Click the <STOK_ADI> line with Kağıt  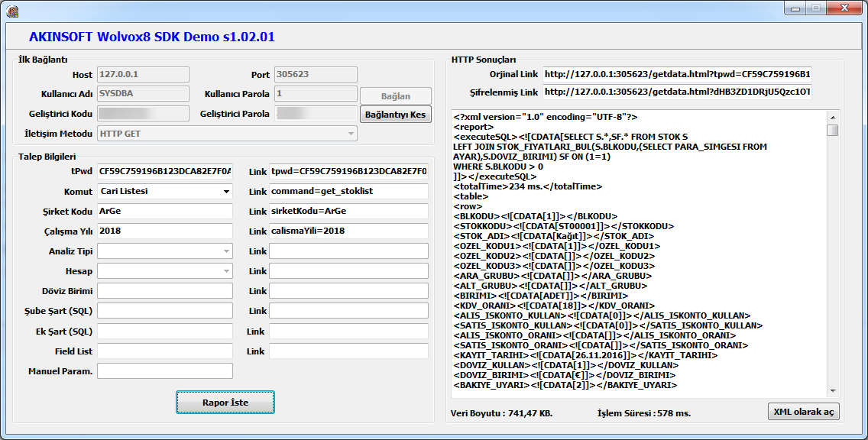[x=553, y=236]
